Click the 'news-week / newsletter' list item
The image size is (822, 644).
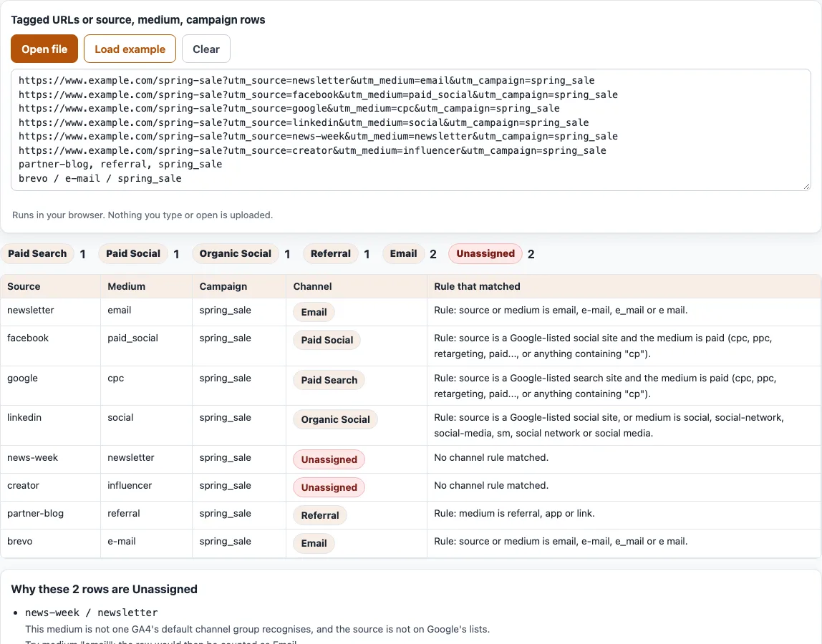pyautogui.click(x=91, y=613)
